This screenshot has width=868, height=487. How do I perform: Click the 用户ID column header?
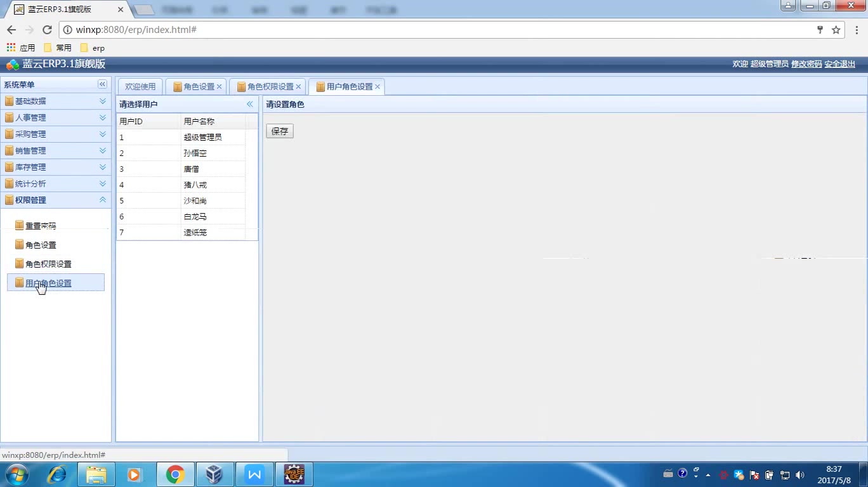click(148, 121)
